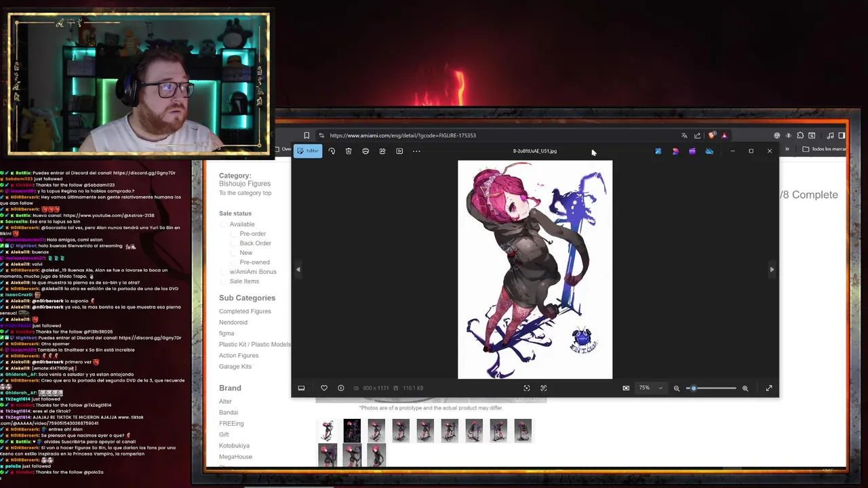Viewport: 868px width, 488px height.
Task: Open the Bishoujo Figures category link
Action: click(245, 184)
